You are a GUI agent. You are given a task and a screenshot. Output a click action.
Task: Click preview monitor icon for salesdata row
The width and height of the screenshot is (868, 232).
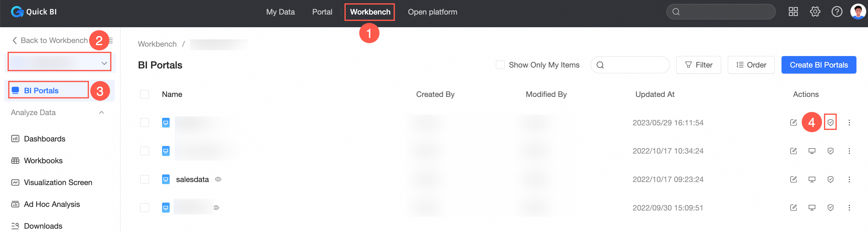812,179
